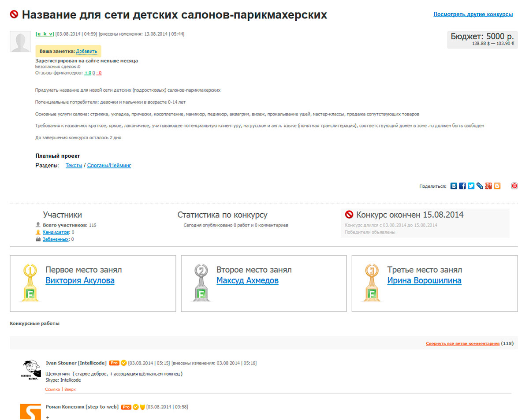The height and width of the screenshot is (420, 529).
Task: Open positive freelancer reviews +0
Action: click(88, 73)
